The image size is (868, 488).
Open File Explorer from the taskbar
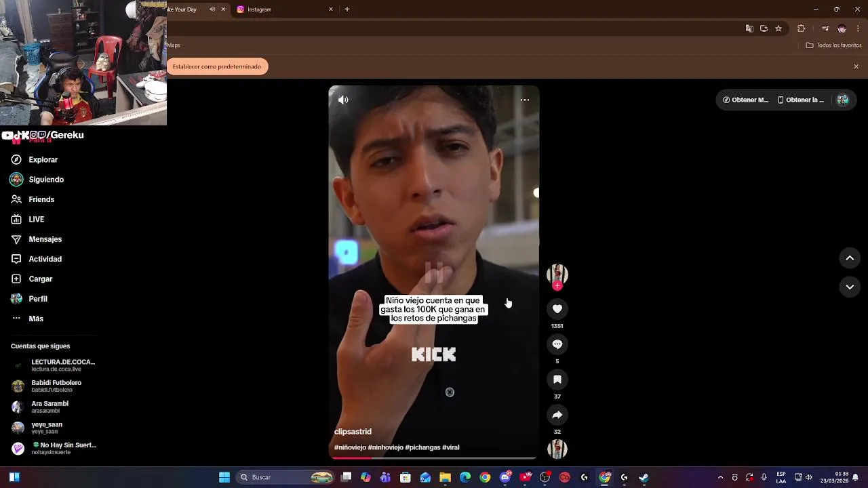[x=446, y=477]
